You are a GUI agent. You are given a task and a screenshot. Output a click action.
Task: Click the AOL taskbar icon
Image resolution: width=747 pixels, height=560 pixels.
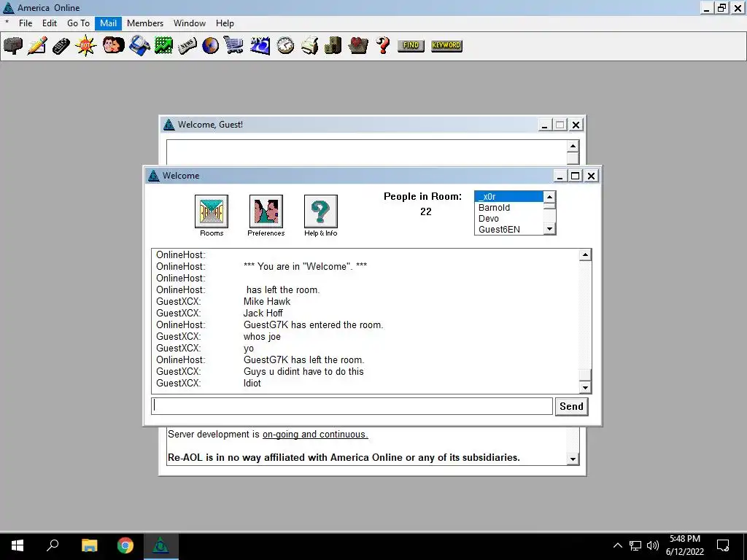click(161, 545)
